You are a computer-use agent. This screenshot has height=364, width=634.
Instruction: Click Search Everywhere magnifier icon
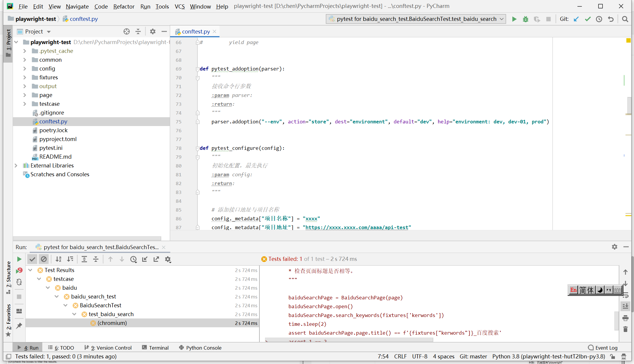625,19
